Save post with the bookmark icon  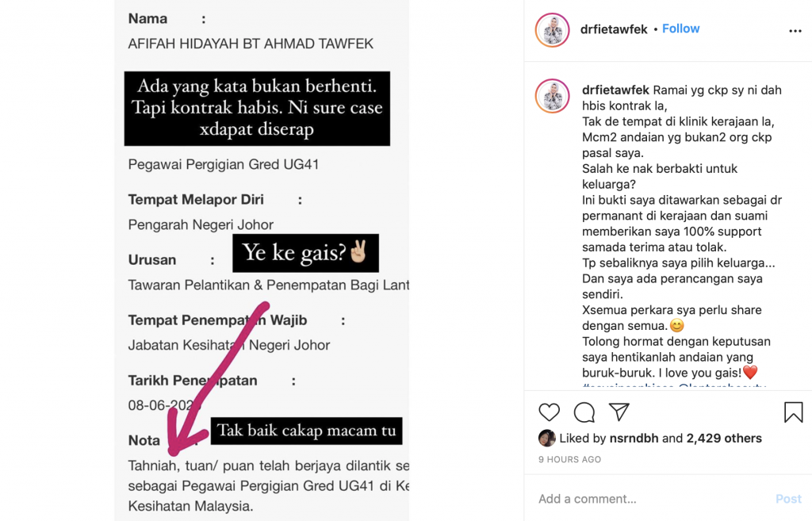793,412
